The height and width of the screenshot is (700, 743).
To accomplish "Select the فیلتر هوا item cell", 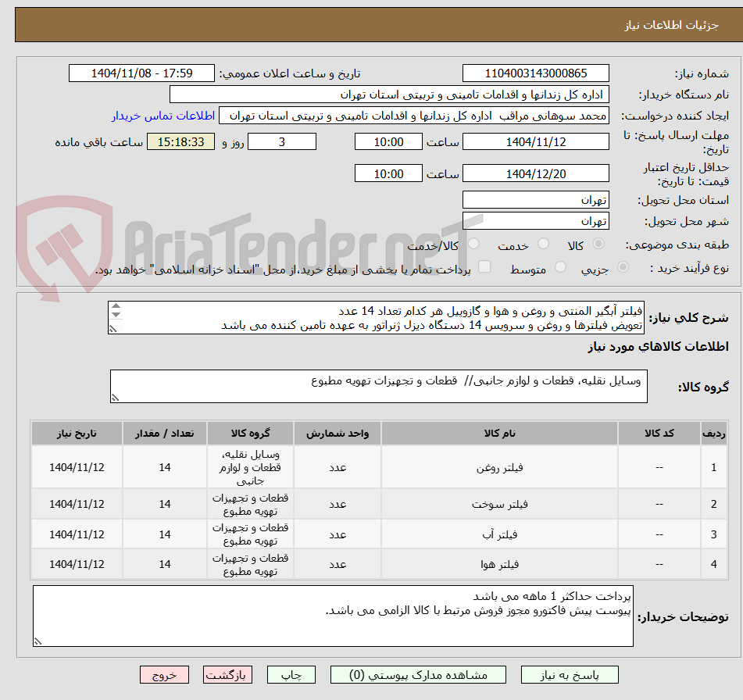I will click(x=499, y=564).
